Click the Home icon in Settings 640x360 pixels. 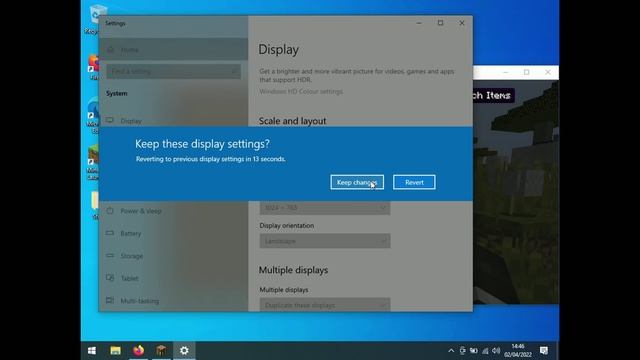pos(110,49)
